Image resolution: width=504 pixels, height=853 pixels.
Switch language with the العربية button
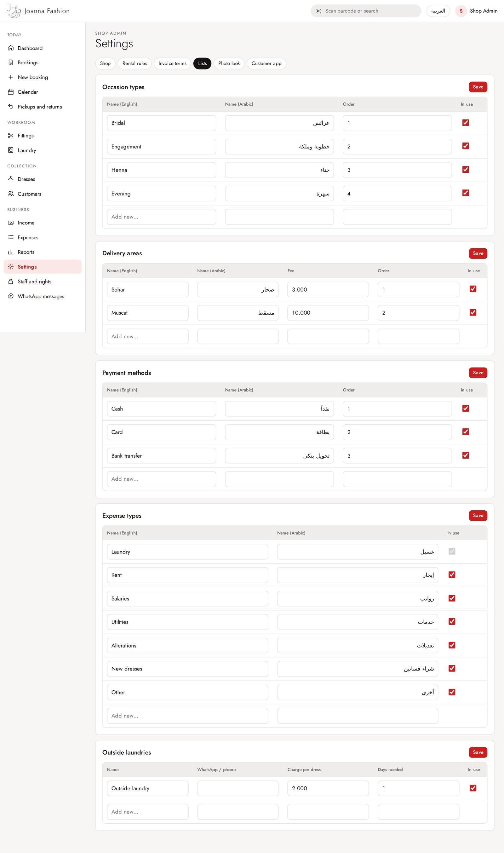pos(438,11)
